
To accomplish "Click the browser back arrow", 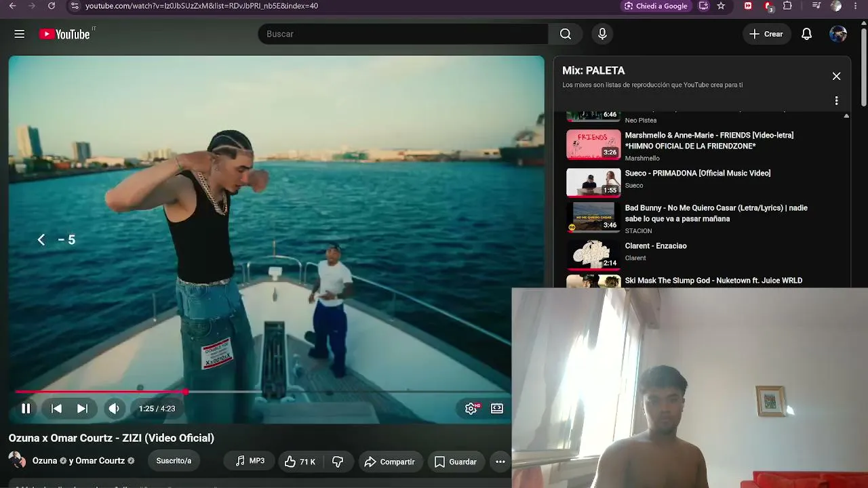I will (12, 6).
